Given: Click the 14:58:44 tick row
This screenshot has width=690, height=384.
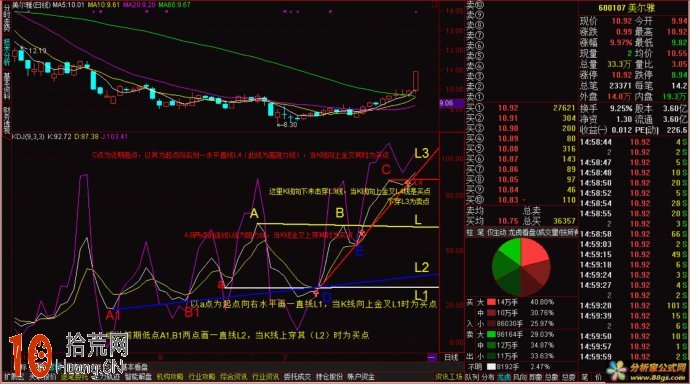Looking at the screenshot, I should [x=633, y=142].
